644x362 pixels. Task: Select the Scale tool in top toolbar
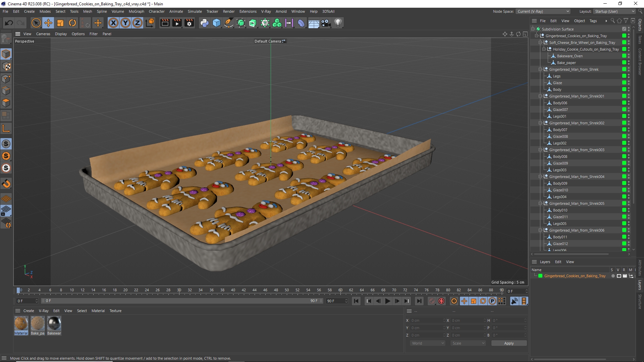60,23
